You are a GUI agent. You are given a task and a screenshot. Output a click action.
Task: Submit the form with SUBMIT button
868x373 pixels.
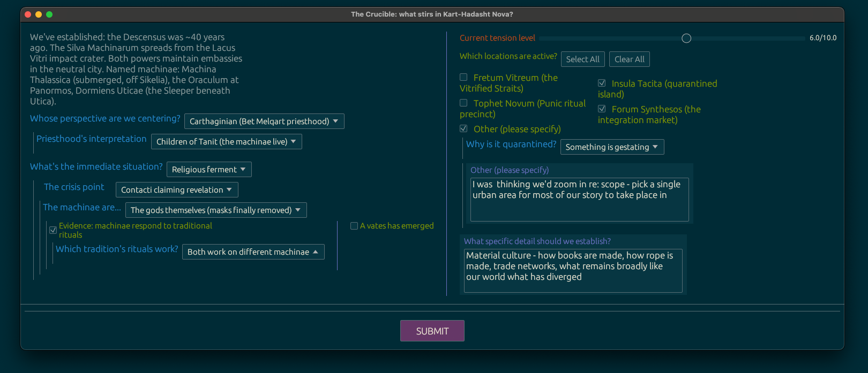point(432,331)
